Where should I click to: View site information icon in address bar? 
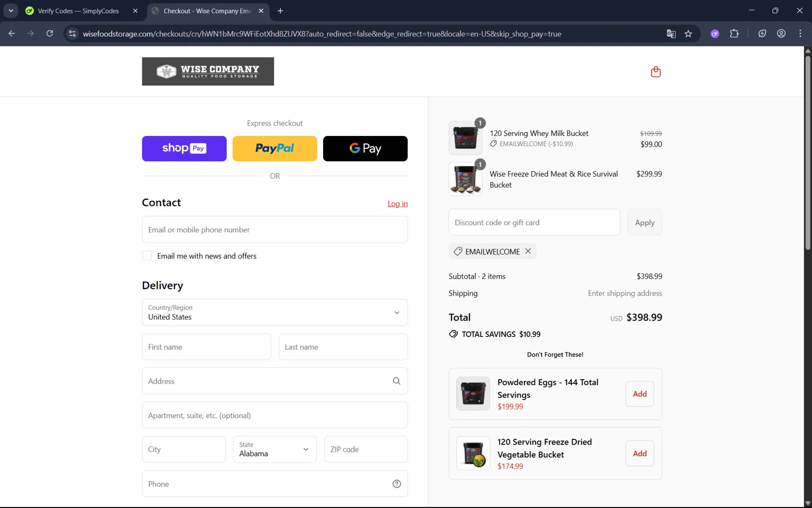pos(72,34)
